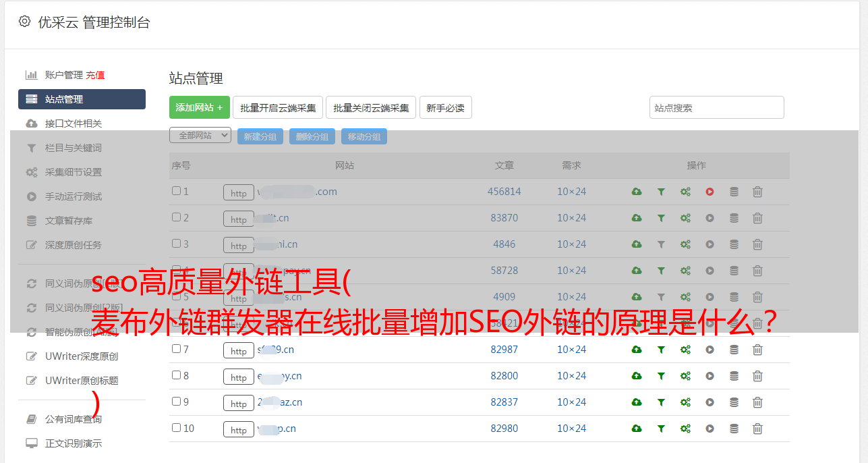Delete site row 1 with the trash icon
This screenshot has height=463, width=868.
757,192
